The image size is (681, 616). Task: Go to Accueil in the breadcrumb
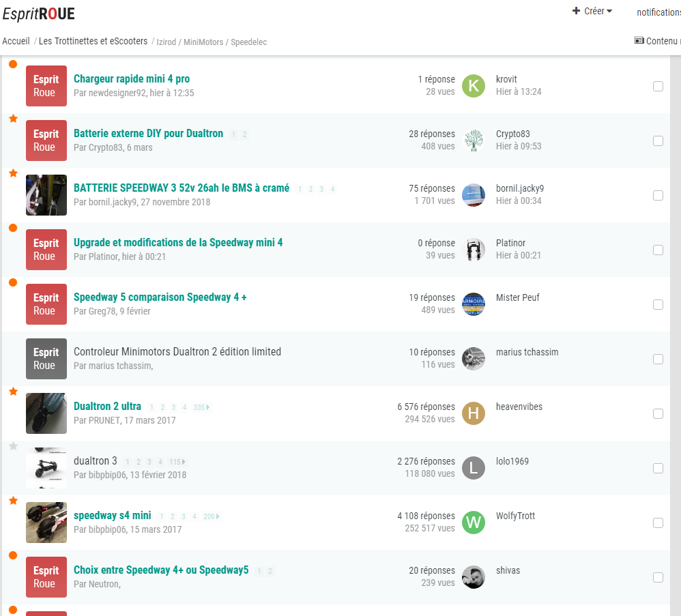click(x=16, y=41)
